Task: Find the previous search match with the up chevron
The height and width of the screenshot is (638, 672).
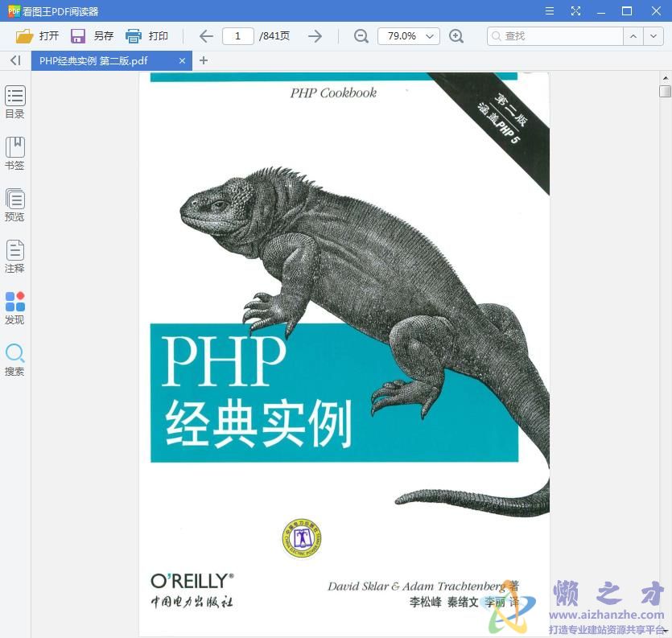Action: pos(633,36)
